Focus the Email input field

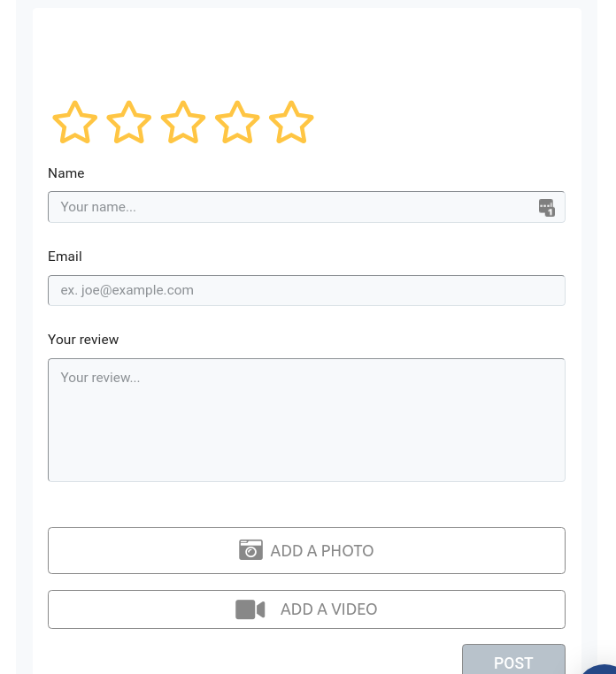[x=306, y=291]
